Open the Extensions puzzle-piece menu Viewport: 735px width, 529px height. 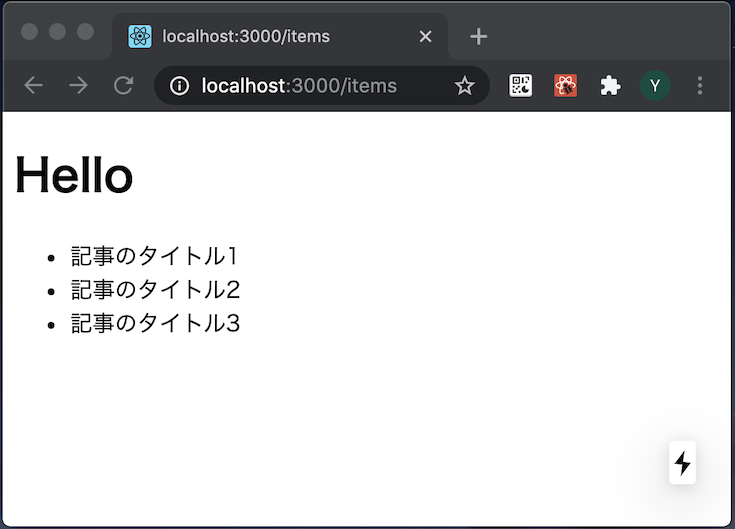coord(610,86)
